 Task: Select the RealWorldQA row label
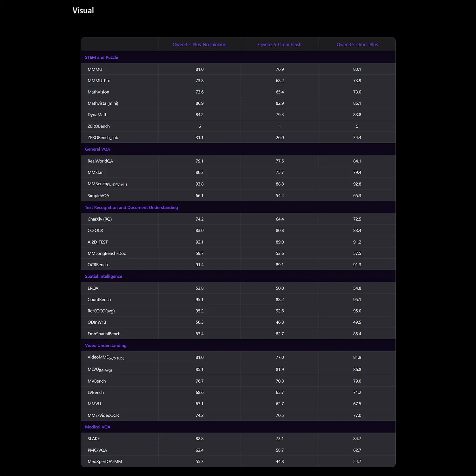(x=100, y=161)
